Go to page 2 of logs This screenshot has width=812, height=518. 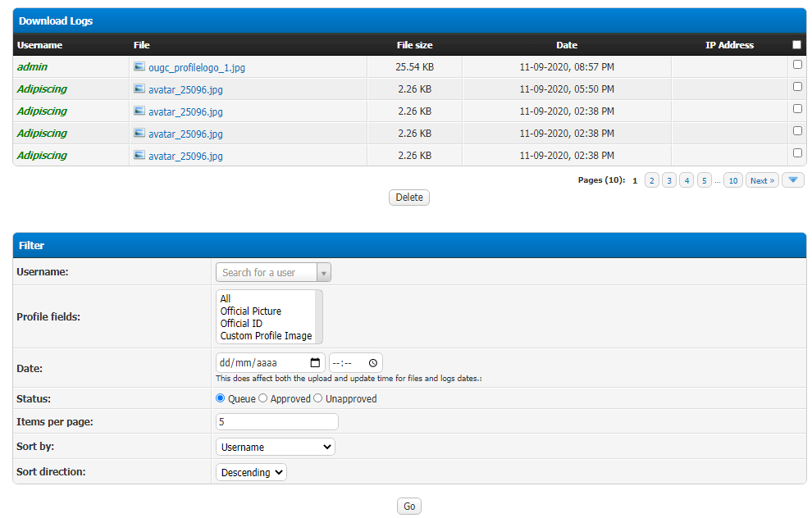pos(651,180)
